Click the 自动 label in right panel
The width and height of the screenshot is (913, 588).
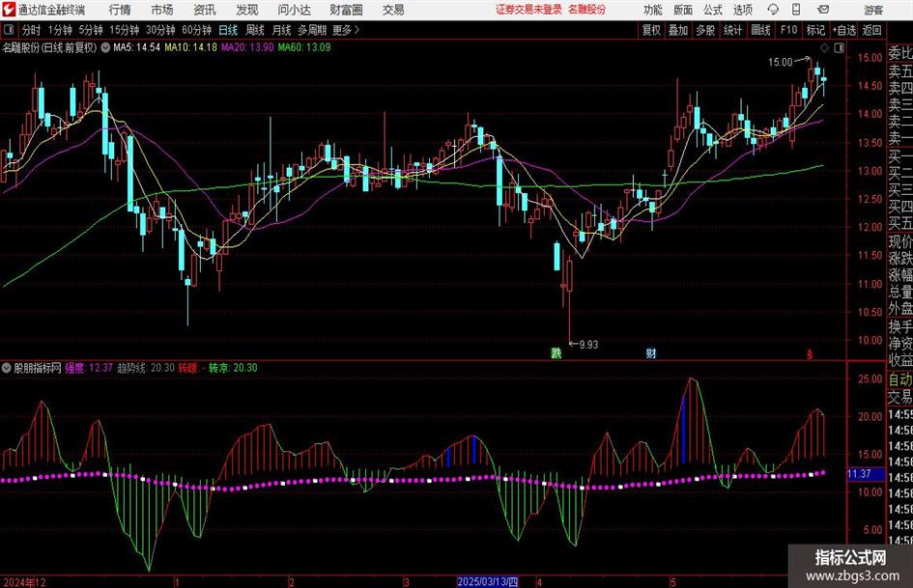point(900,379)
